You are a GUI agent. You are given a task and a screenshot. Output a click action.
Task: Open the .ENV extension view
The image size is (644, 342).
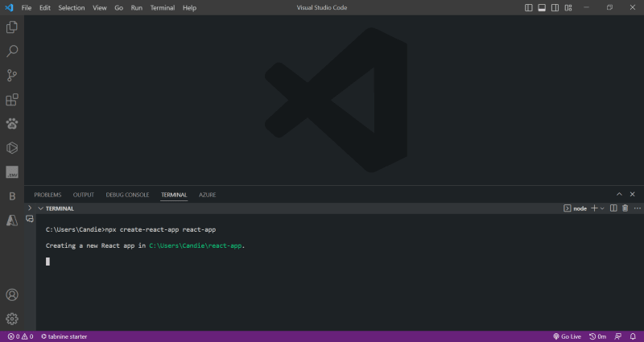(x=12, y=172)
